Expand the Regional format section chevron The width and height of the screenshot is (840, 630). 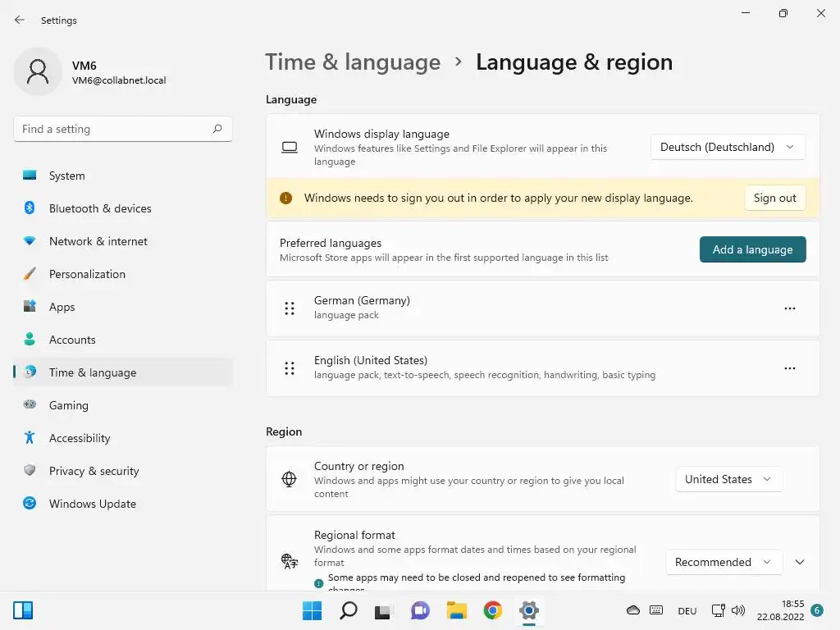[799, 562]
